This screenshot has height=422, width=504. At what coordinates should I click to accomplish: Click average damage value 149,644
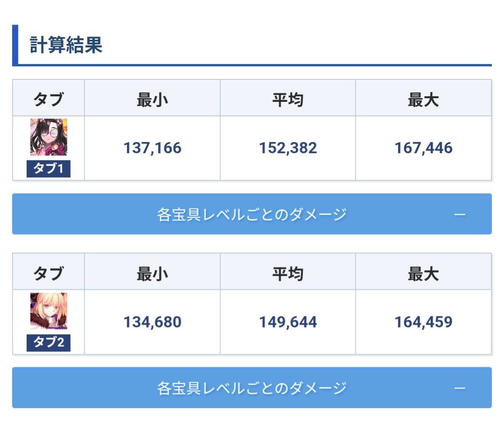pos(288,322)
